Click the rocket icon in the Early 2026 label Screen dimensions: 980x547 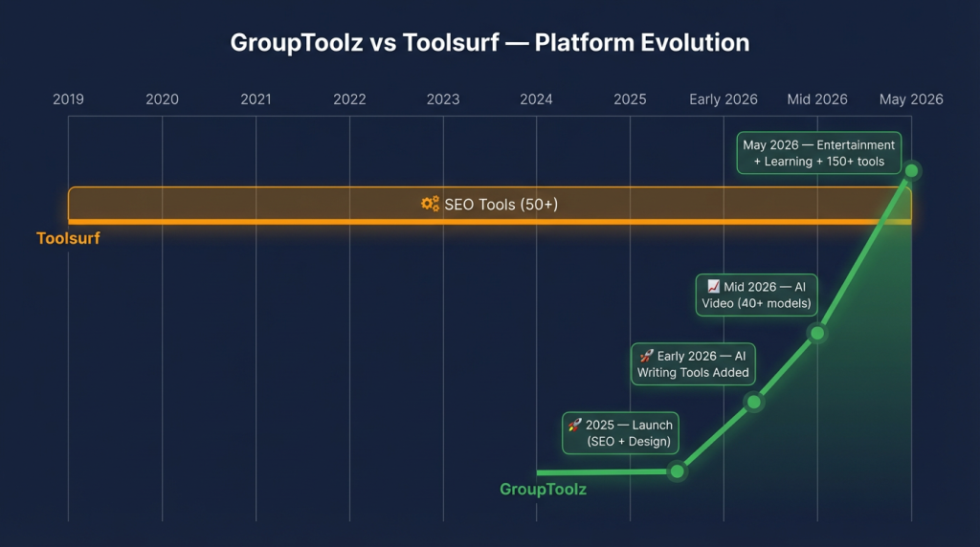646,356
